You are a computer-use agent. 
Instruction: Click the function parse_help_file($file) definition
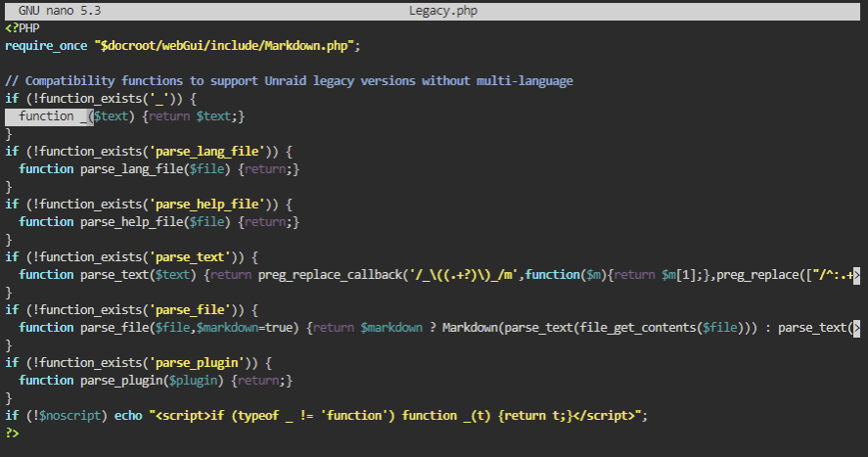pyautogui.click(x=124, y=222)
